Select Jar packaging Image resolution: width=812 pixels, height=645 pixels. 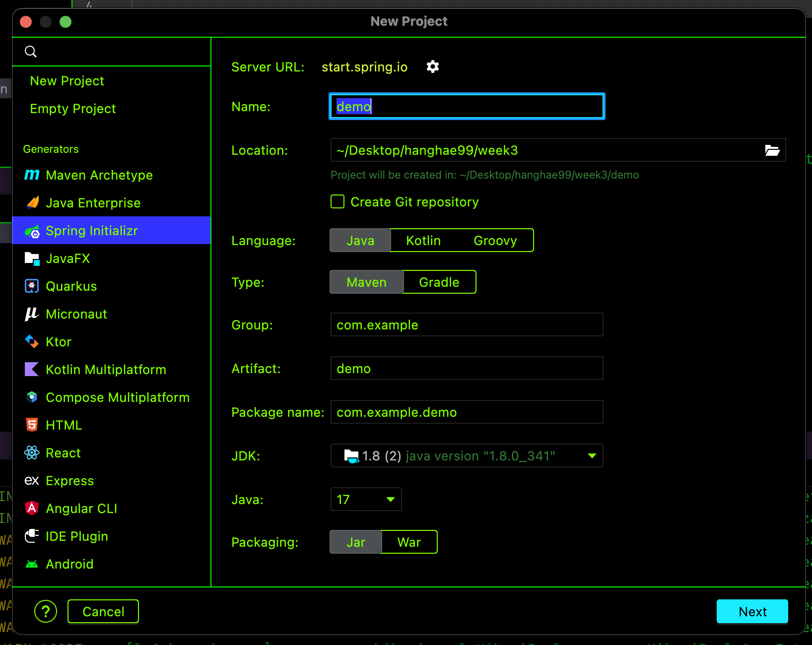tap(356, 542)
